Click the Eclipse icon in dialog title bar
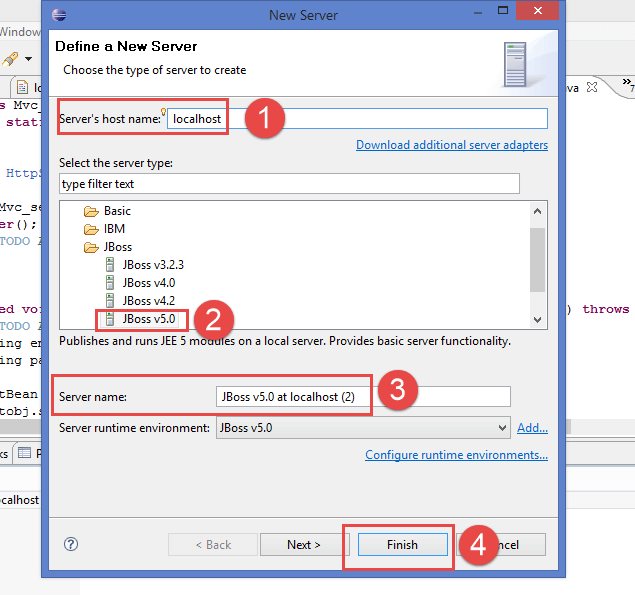The width and height of the screenshot is (635, 595). pos(59,15)
